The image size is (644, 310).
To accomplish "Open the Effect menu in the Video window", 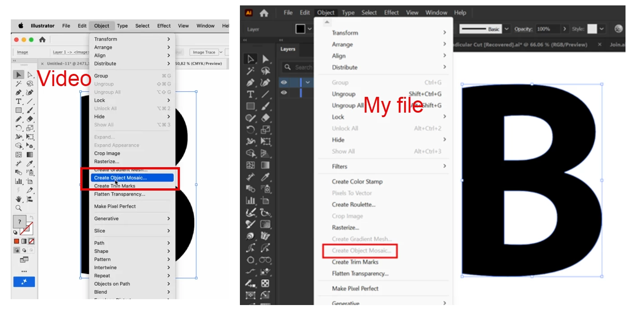I will click(x=164, y=26).
